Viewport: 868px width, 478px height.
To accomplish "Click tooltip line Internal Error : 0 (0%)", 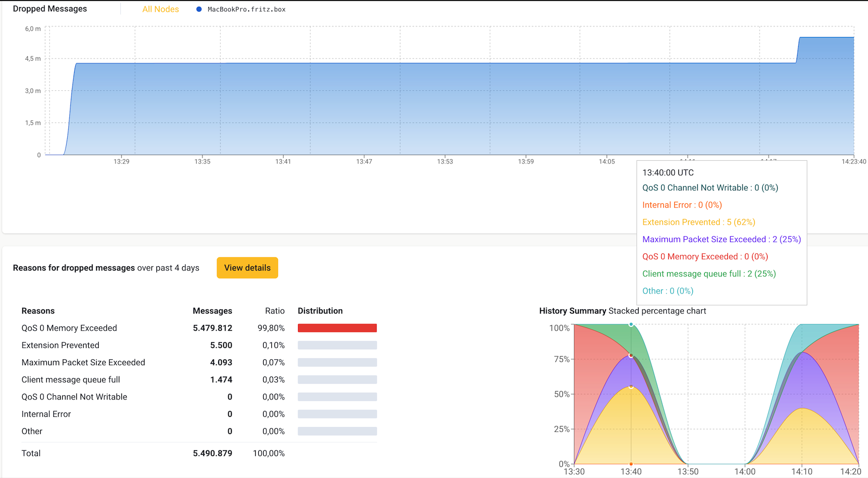I will click(x=682, y=205).
